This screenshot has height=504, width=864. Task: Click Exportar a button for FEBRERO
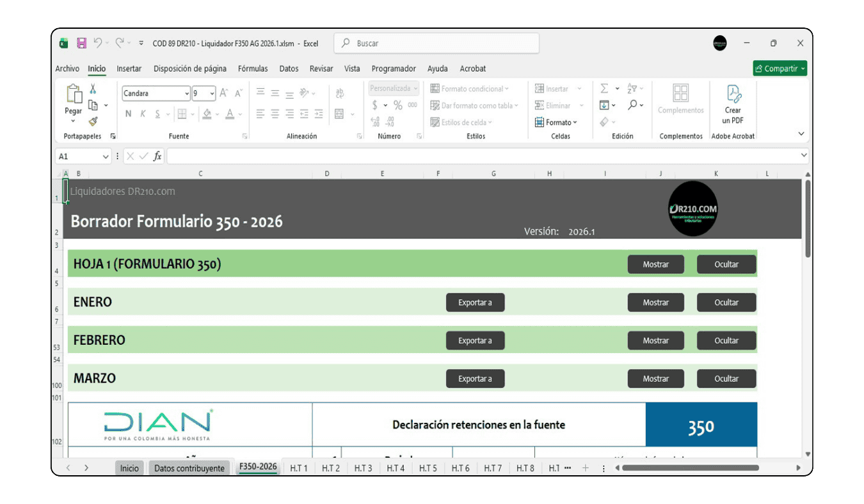[475, 341]
